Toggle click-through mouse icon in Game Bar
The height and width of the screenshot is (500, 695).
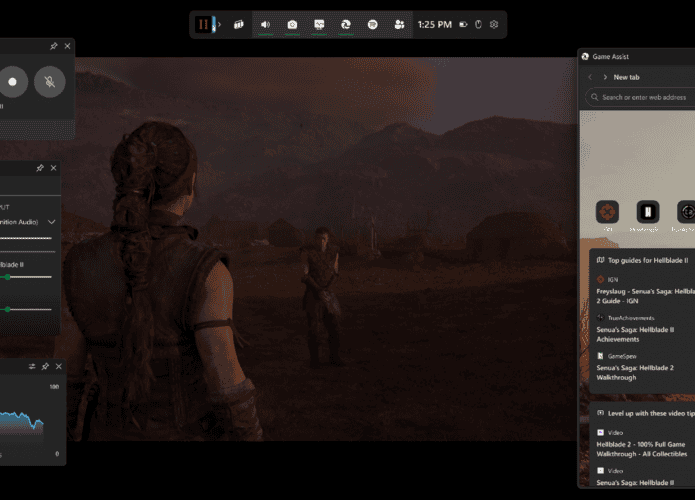[478, 24]
